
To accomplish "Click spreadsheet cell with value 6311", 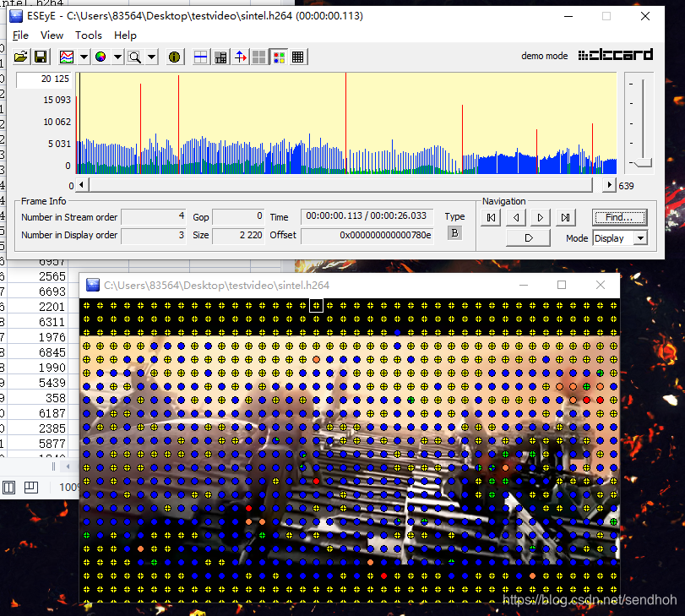I will (37, 322).
